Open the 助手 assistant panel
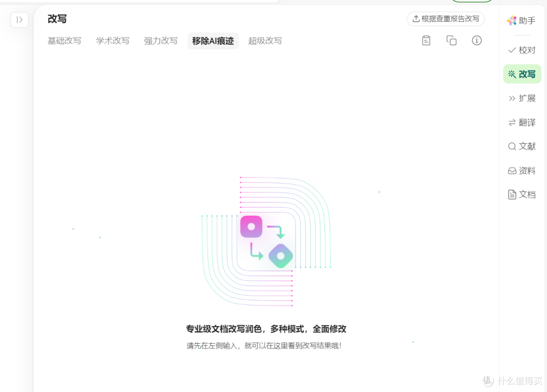 (522, 20)
